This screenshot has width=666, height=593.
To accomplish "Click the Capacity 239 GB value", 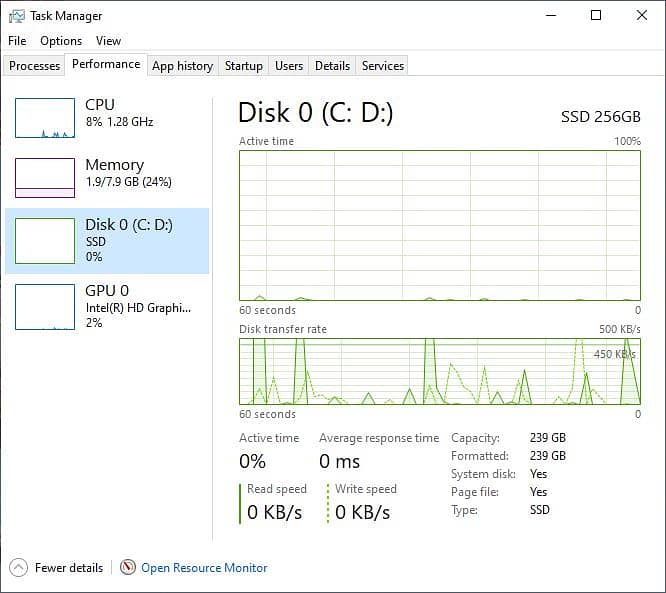I will (x=547, y=438).
